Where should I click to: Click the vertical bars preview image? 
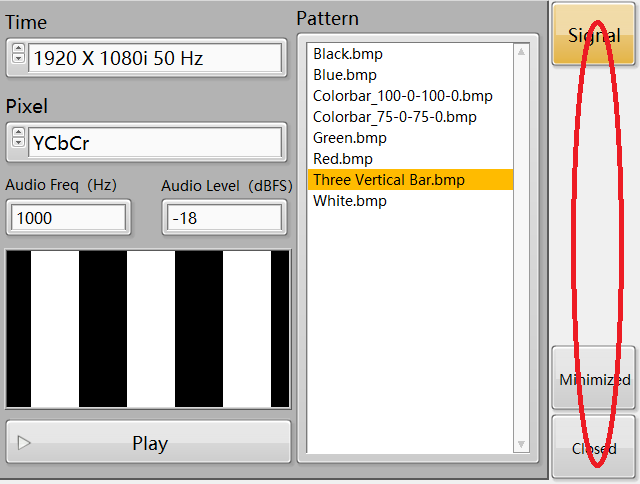click(x=148, y=329)
